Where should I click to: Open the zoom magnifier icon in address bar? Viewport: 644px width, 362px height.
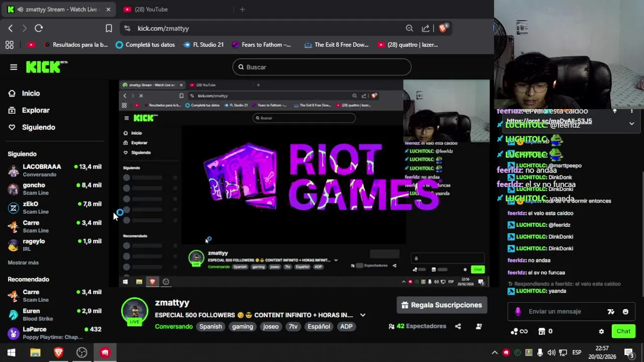[410, 28]
